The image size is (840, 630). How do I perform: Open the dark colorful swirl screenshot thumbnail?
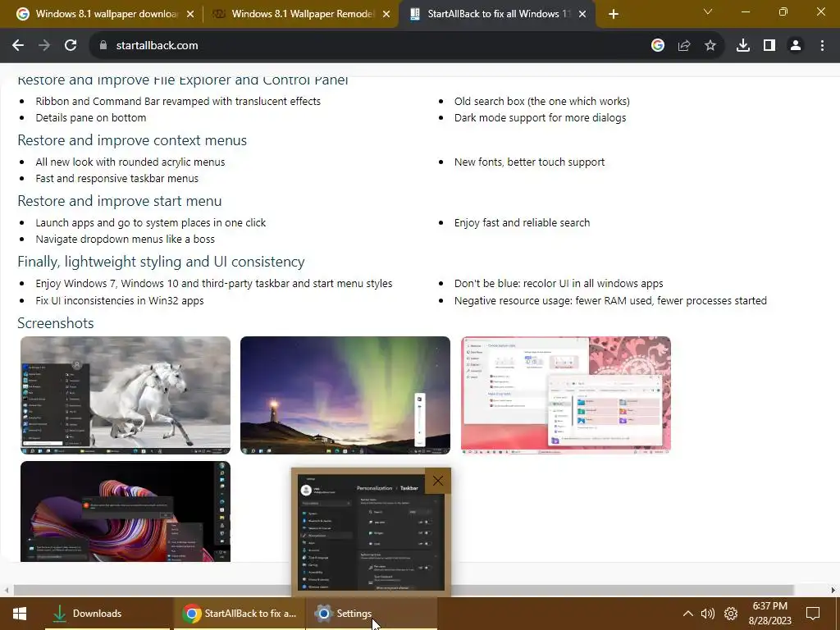click(x=126, y=512)
